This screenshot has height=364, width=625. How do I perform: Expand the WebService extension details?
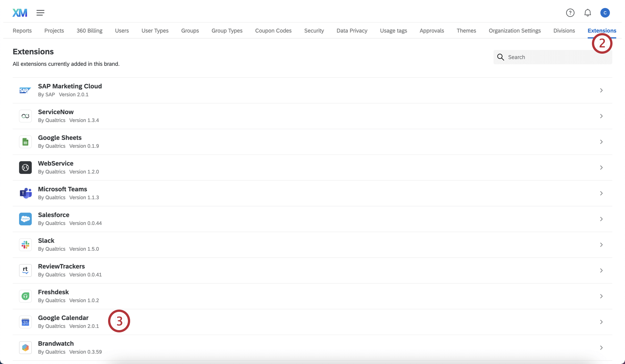[601, 167]
